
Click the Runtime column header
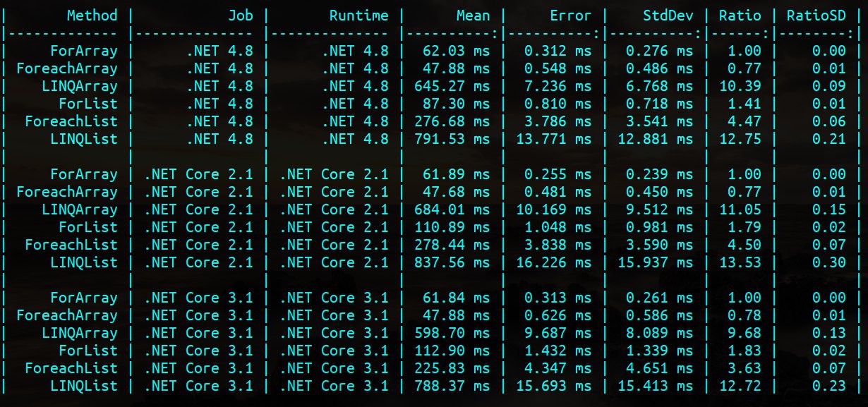coord(358,16)
